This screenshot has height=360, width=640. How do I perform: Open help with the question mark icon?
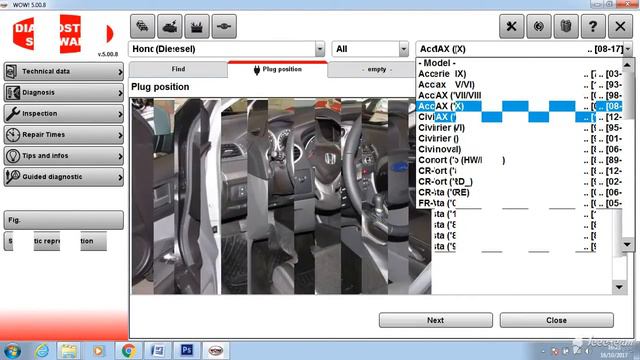pyautogui.click(x=593, y=27)
